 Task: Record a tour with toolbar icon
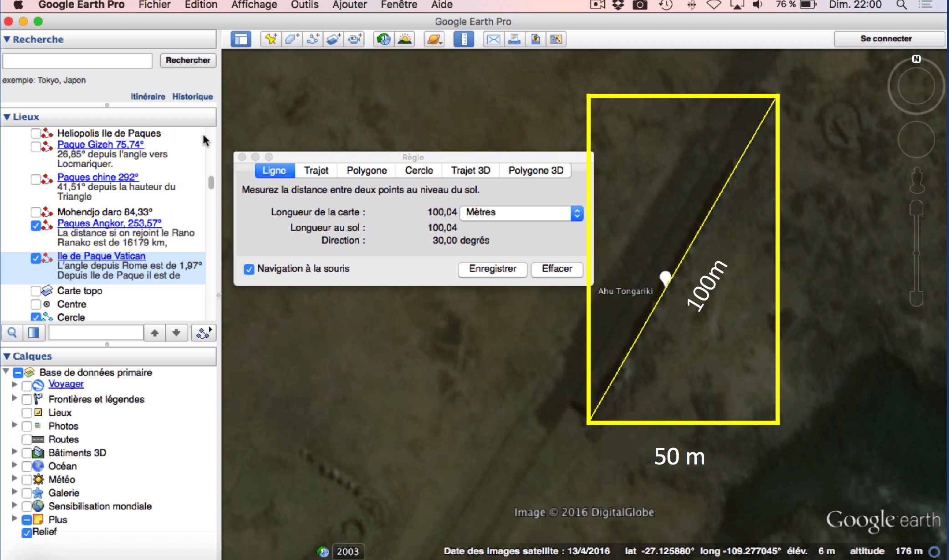(x=355, y=39)
